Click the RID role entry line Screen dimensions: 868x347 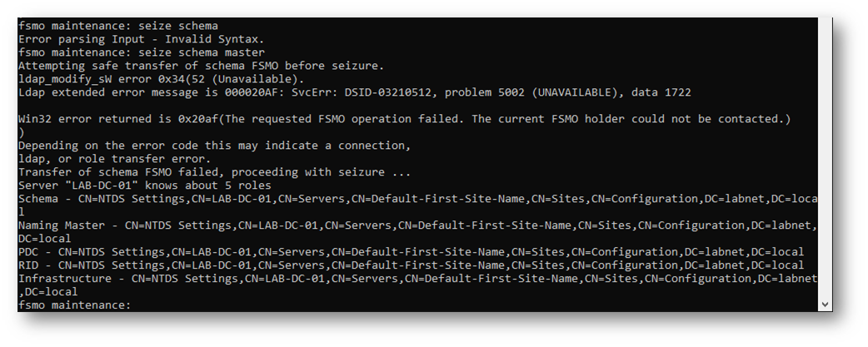[412, 265]
